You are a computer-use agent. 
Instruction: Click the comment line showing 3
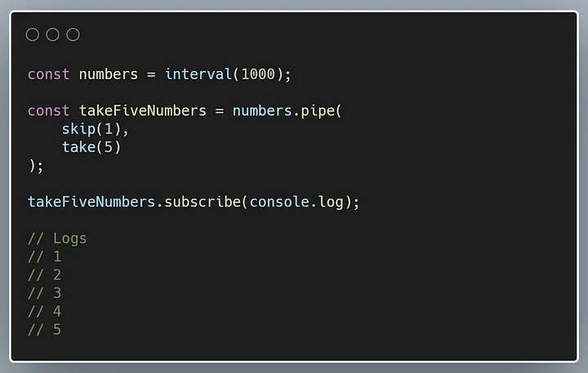click(x=44, y=293)
